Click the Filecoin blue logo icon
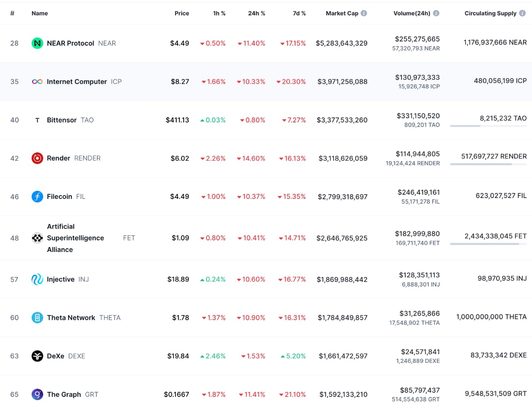Image resolution: width=532 pixels, height=404 pixels. (37, 196)
